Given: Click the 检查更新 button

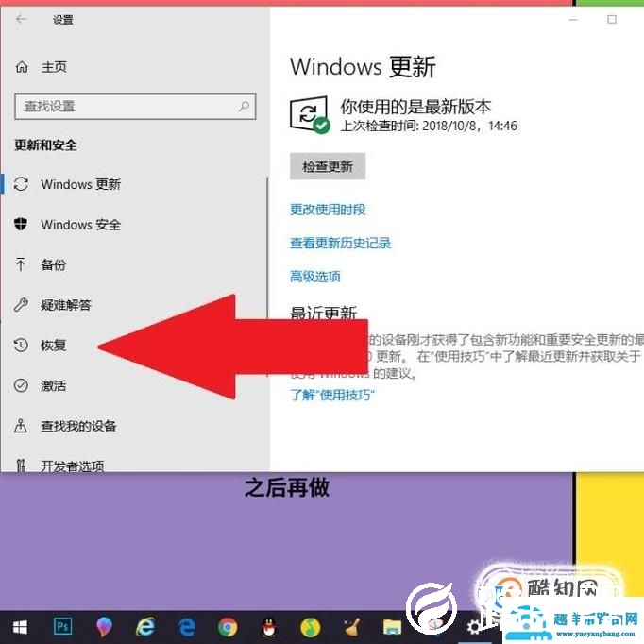Looking at the screenshot, I should (x=328, y=166).
